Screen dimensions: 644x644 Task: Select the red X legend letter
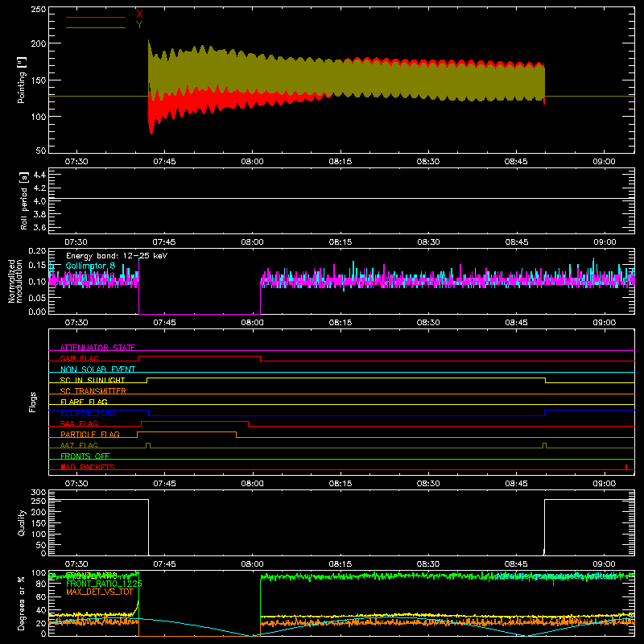[139, 14]
